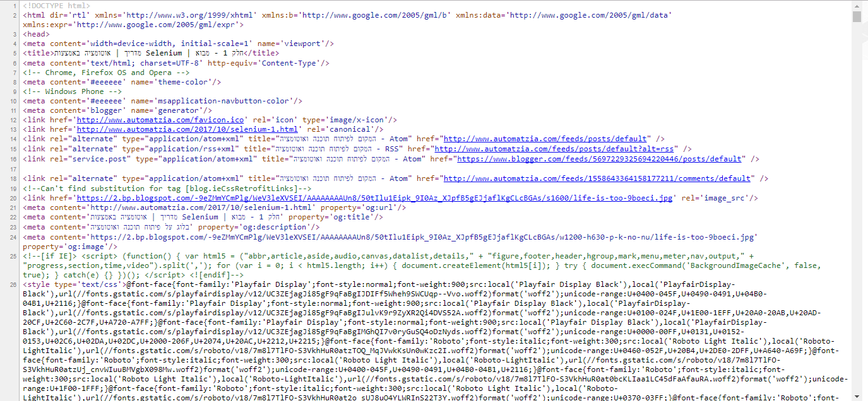Open the blogger.com feeds service.post link

click(599, 159)
